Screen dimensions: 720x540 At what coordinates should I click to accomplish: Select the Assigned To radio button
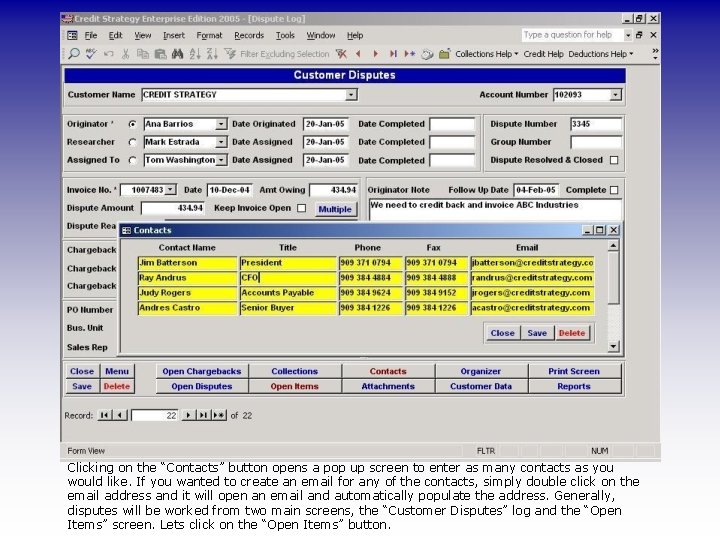point(133,160)
